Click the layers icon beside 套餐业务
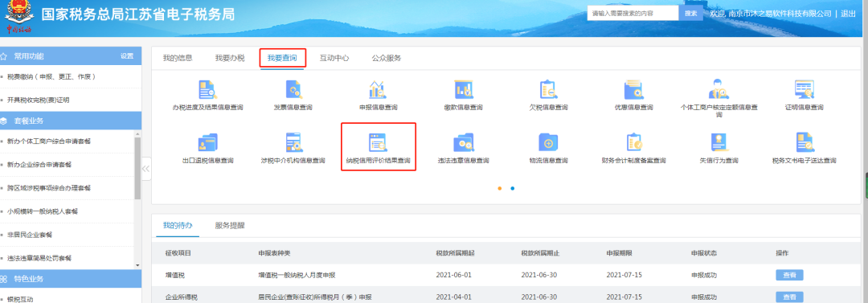The image size is (868, 303). tap(4, 121)
